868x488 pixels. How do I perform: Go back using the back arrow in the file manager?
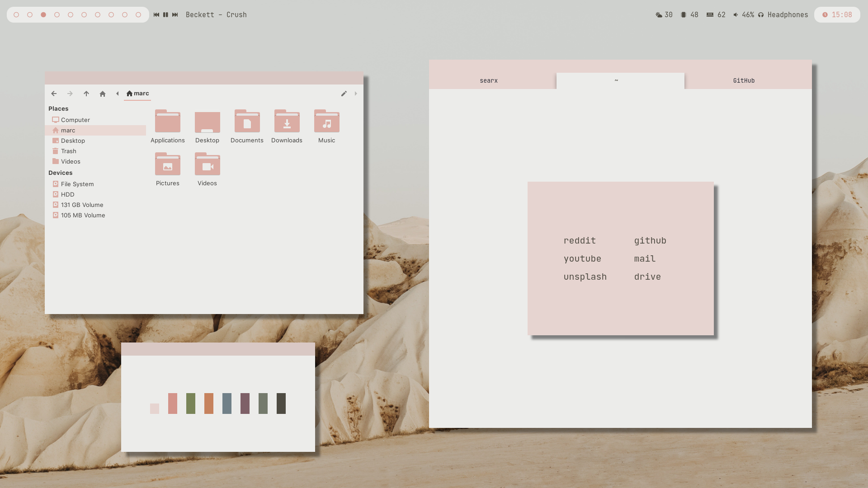coord(54,94)
